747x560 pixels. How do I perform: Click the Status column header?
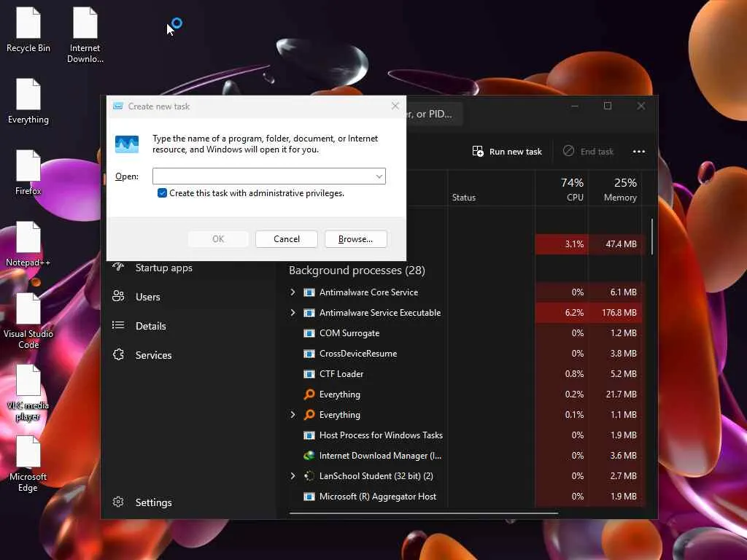491,189
